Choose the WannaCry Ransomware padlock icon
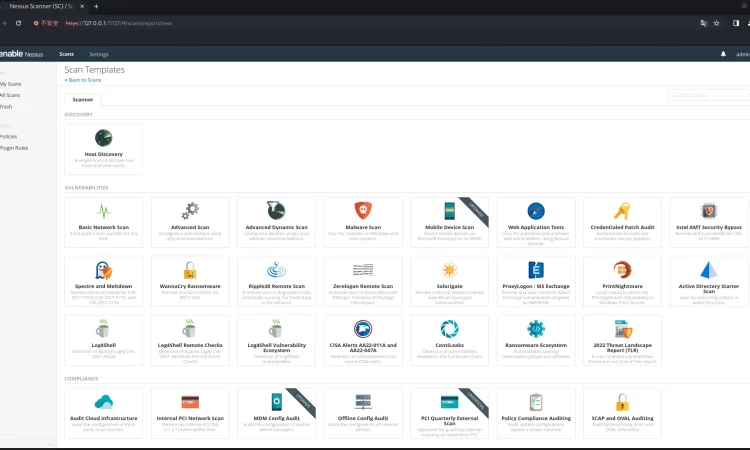This screenshot has width=750, height=450. pos(190,270)
